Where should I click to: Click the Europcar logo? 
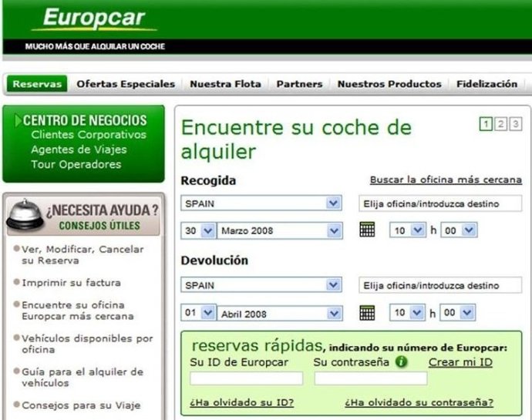pyautogui.click(x=94, y=18)
